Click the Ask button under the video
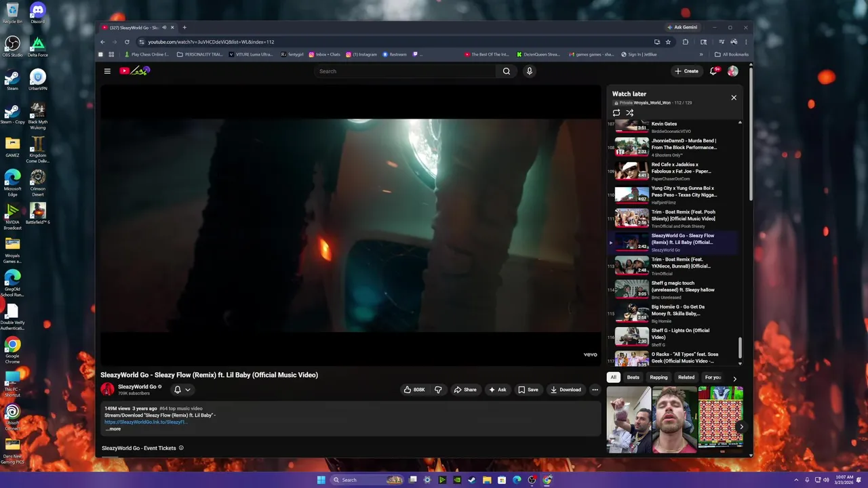Image resolution: width=868 pixels, height=488 pixels. (x=497, y=390)
